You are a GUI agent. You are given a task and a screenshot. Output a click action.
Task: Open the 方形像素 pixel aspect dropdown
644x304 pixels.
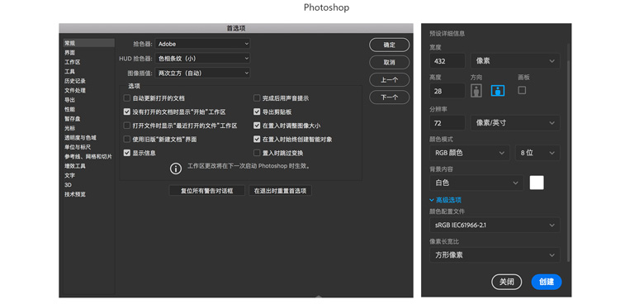495,255
